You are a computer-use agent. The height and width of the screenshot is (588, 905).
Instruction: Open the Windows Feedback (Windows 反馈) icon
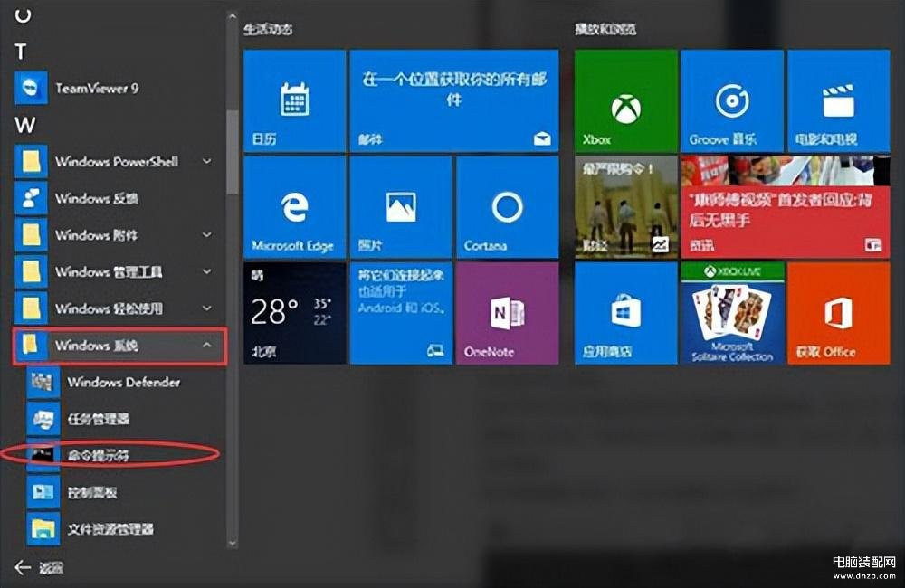(x=31, y=198)
